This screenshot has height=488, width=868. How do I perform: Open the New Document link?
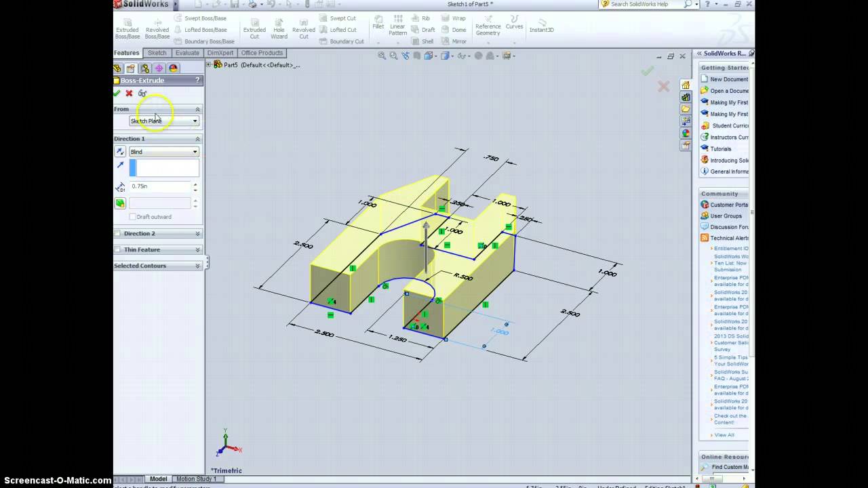pos(729,79)
